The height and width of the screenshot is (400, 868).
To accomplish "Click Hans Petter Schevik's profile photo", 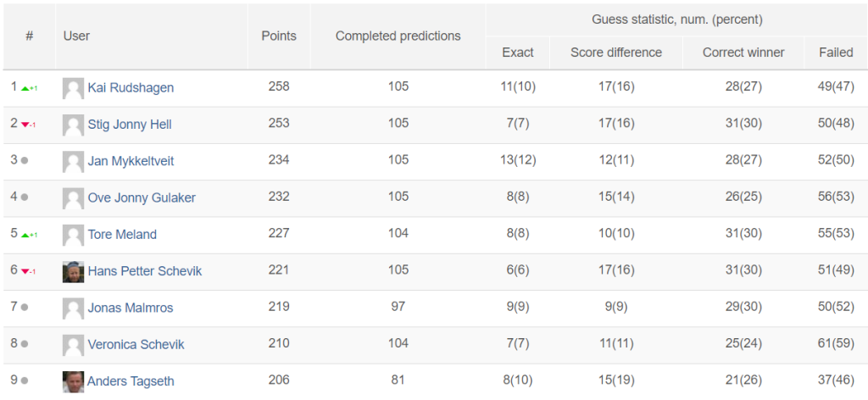I will pyautogui.click(x=73, y=272).
